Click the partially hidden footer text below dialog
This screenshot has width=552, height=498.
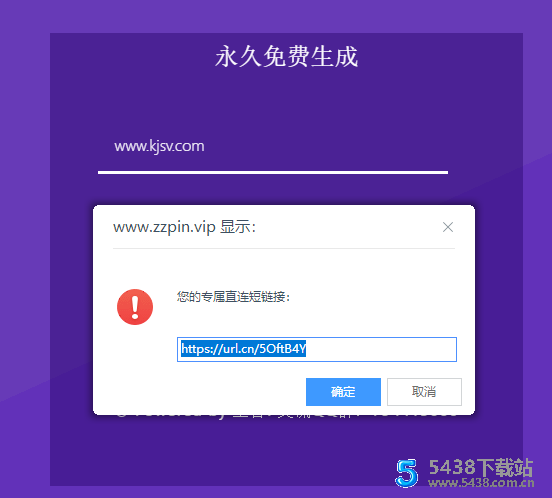point(287,416)
